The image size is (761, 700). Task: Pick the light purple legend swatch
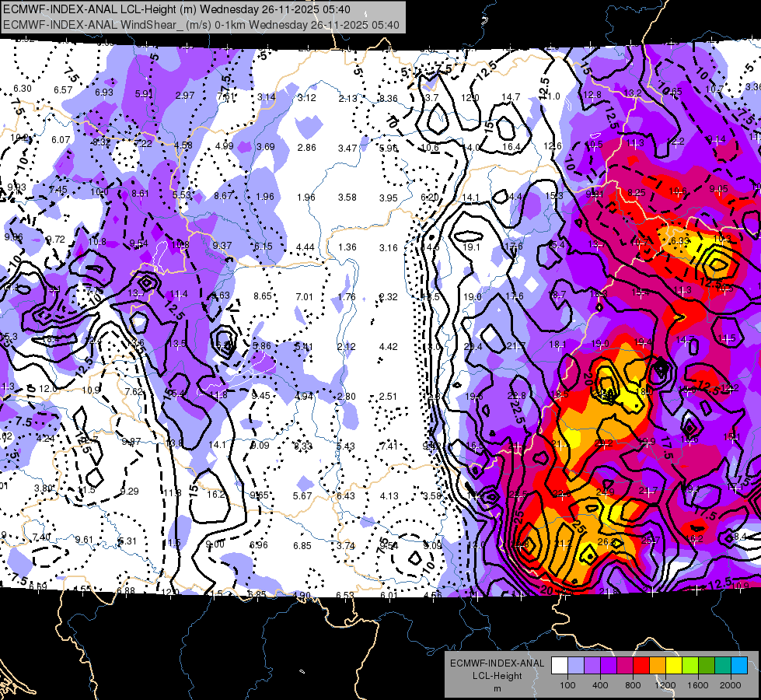[x=592, y=666]
